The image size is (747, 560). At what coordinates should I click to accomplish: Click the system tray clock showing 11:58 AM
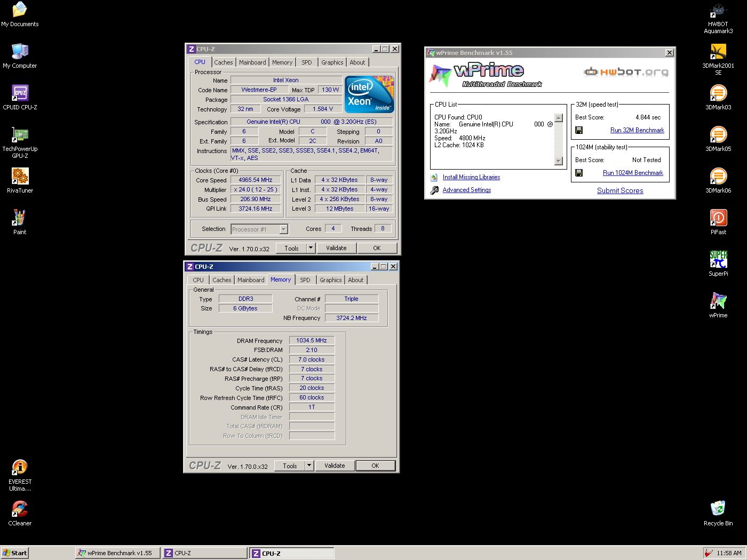729,553
